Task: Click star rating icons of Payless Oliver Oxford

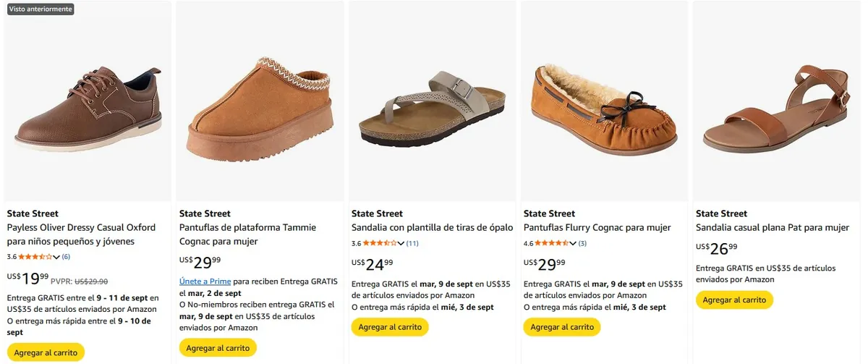Action: [x=35, y=256]
